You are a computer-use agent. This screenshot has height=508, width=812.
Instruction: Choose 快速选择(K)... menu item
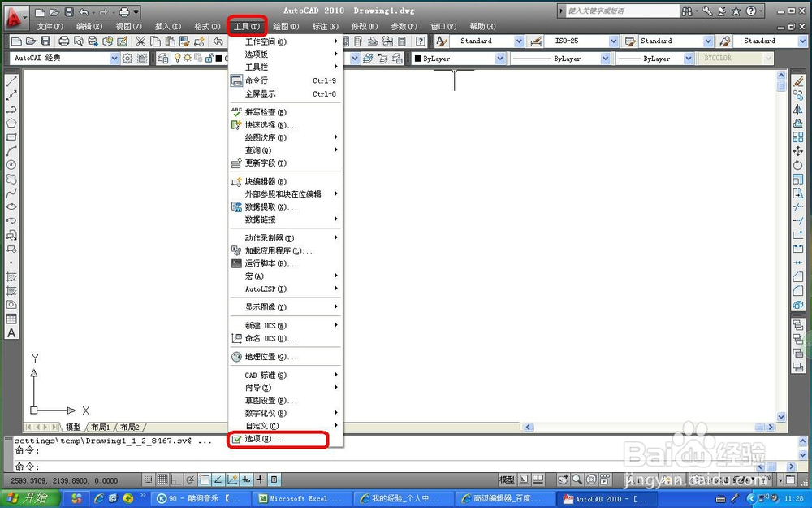coord(285,125)
